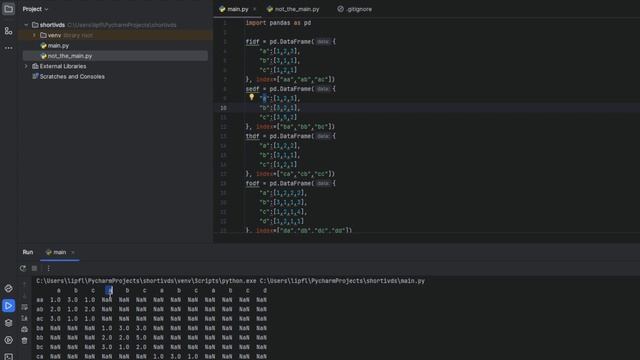Click the 'thdf' variable name in code
The image size is (640, 360).
(x=252, y=136)
